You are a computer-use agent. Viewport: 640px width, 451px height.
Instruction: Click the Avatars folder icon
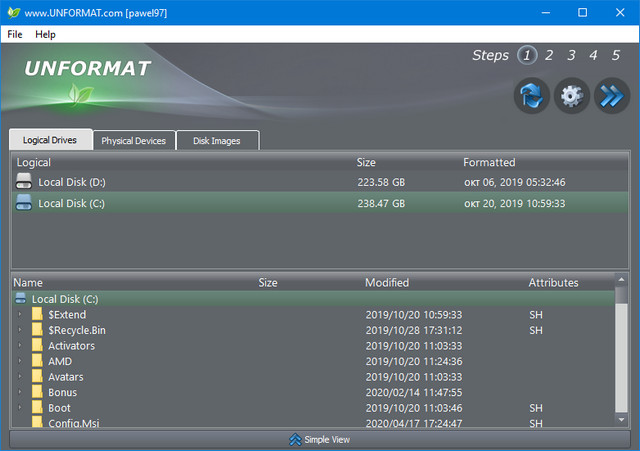pos(37,376)
